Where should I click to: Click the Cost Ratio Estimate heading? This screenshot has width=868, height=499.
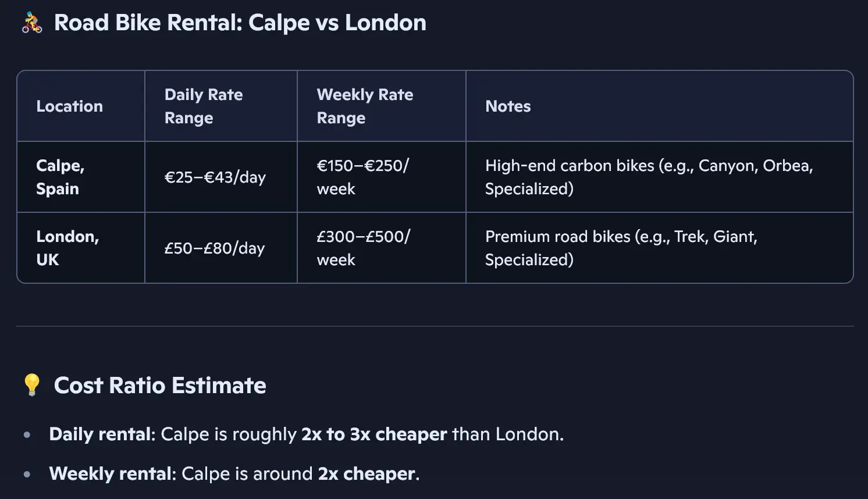160,386
